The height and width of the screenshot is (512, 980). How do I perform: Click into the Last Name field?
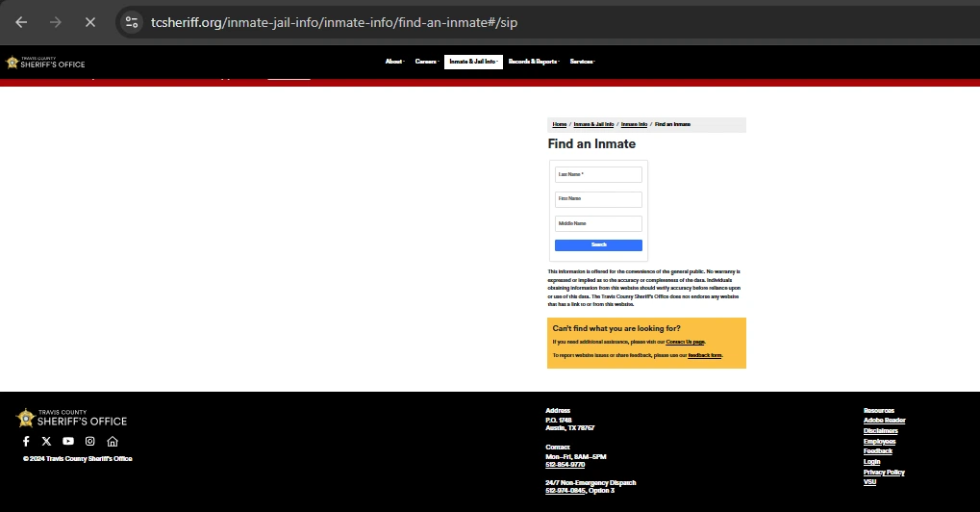click(598, 174)
